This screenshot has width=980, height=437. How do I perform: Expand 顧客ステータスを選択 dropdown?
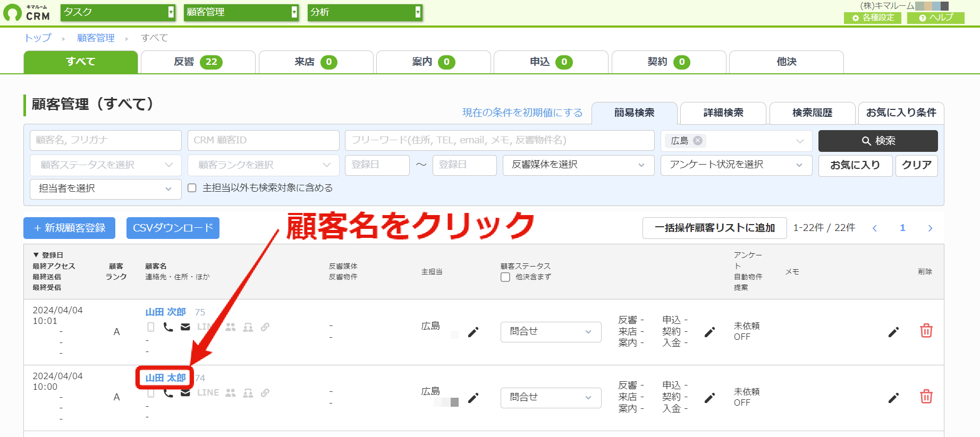pos(106,165)
